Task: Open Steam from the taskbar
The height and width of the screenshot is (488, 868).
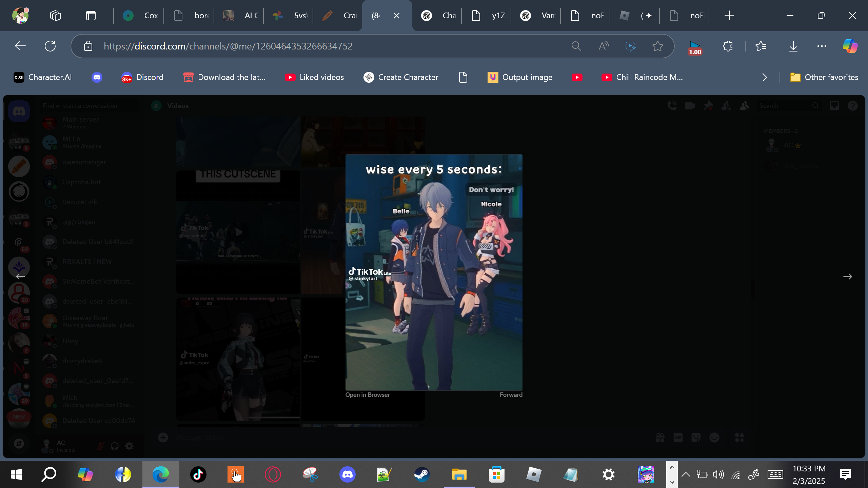Action: (422, 474)
